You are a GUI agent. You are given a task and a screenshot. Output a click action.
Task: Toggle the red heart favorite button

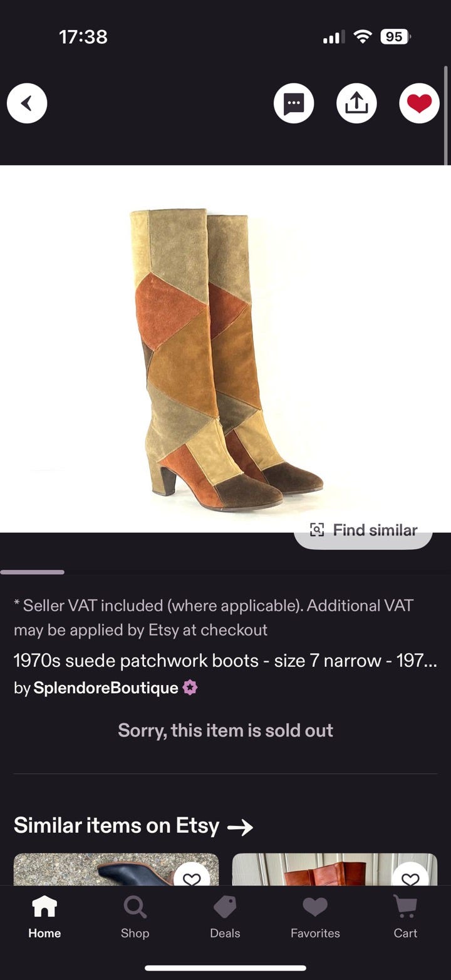pos(419,103)
